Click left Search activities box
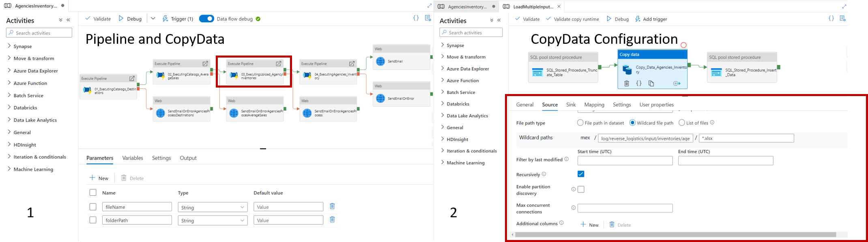This screenshot has width=868, height=242. (x=39, y=33)
